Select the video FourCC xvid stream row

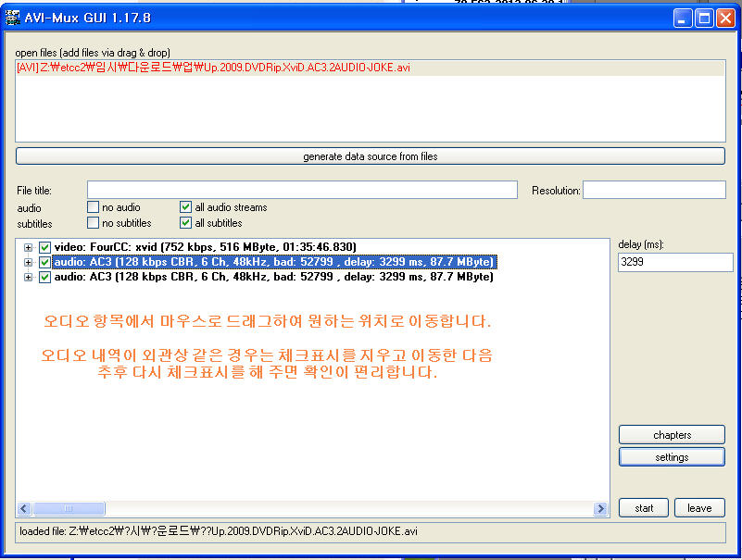(206, 247)
